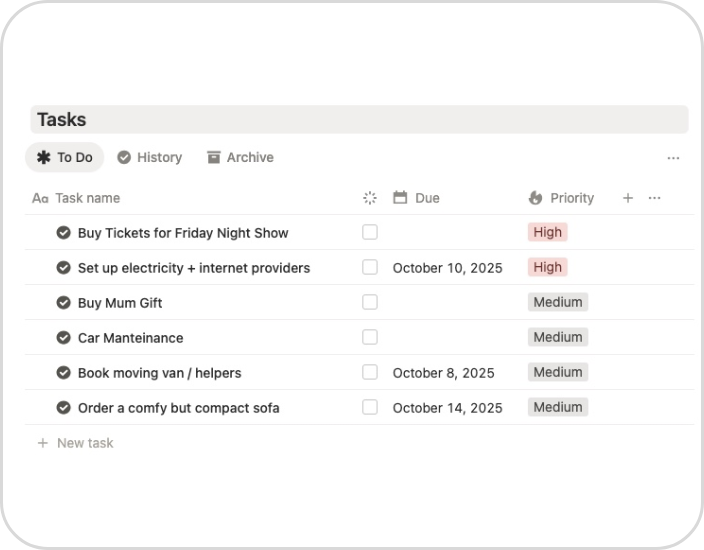Tick checkbox for Book moving van / helpers
This screenshot has width=704, height=550.
pos(370,372)
